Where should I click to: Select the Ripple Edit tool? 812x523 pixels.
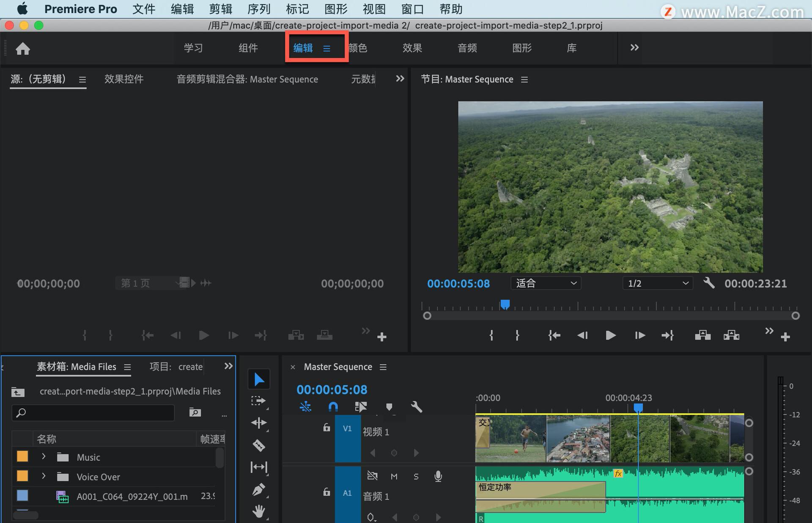pyautogui.click(x=258, y=423)
